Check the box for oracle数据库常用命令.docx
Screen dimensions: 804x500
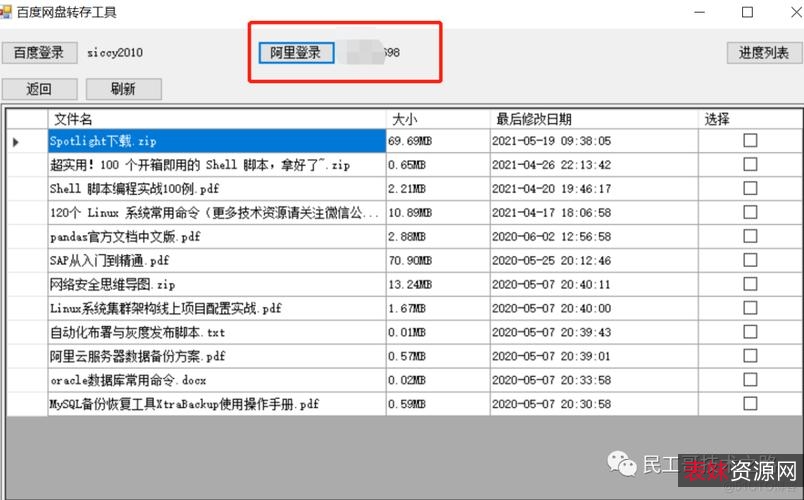(x=750, y=380)
